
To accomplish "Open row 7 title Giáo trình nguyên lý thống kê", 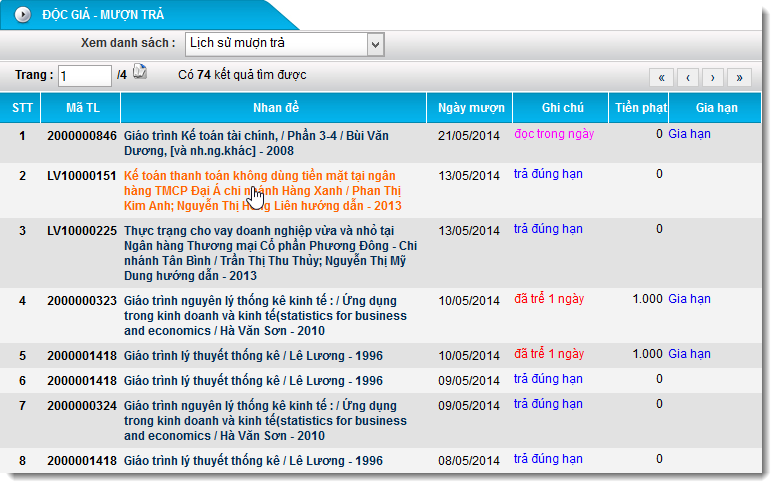I will pos(265,421).
